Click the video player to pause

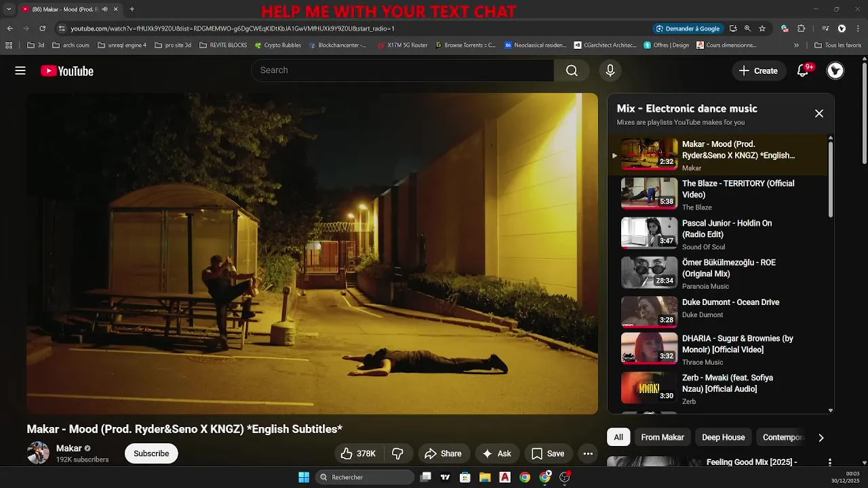312,253
